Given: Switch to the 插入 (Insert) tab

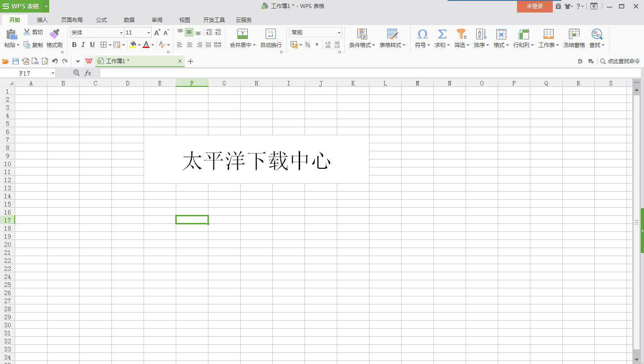Looking at the screenshot, I should [x=42, y=20].
